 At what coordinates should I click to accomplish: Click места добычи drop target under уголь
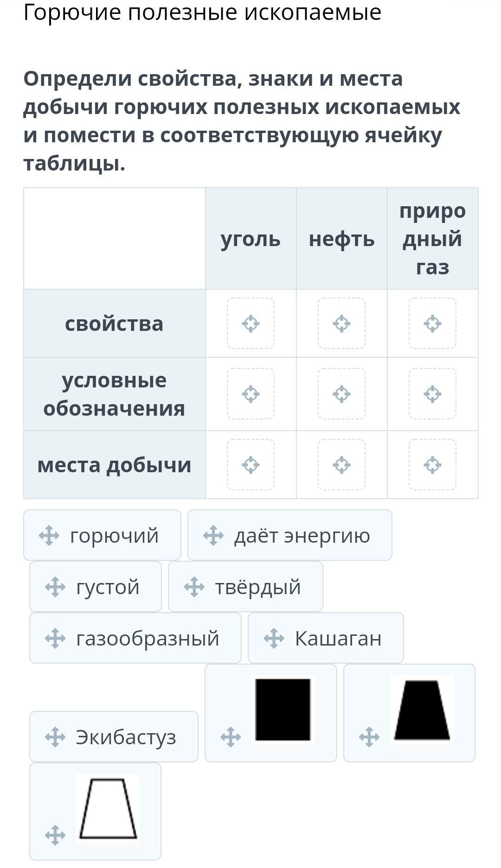click(250, 465)
